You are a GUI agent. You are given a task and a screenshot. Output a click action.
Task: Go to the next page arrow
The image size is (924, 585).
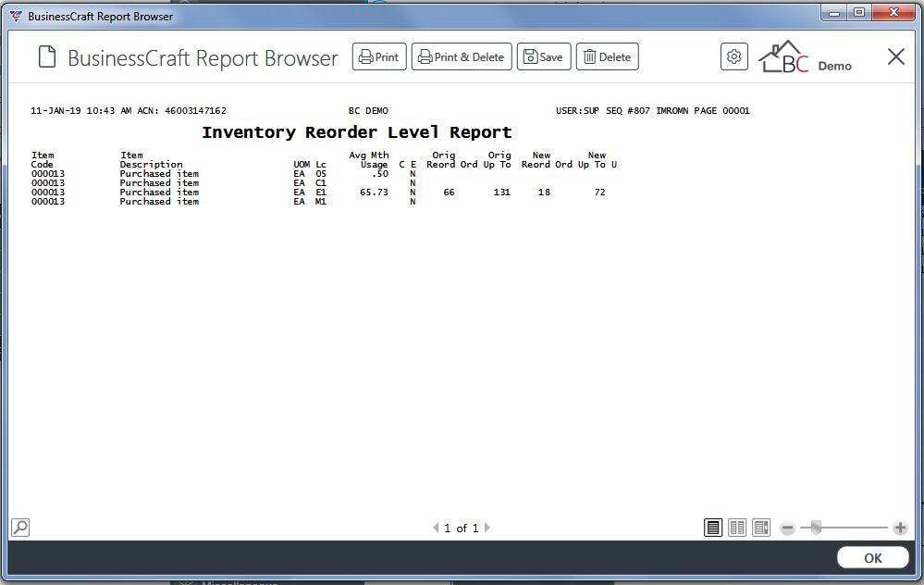pyautogui.click(x=487, y=528)
